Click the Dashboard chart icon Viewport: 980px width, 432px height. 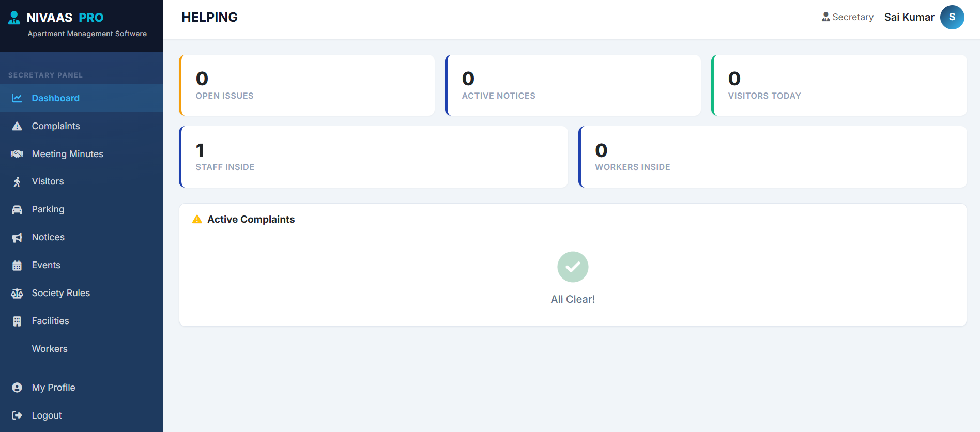click(17, 98)
